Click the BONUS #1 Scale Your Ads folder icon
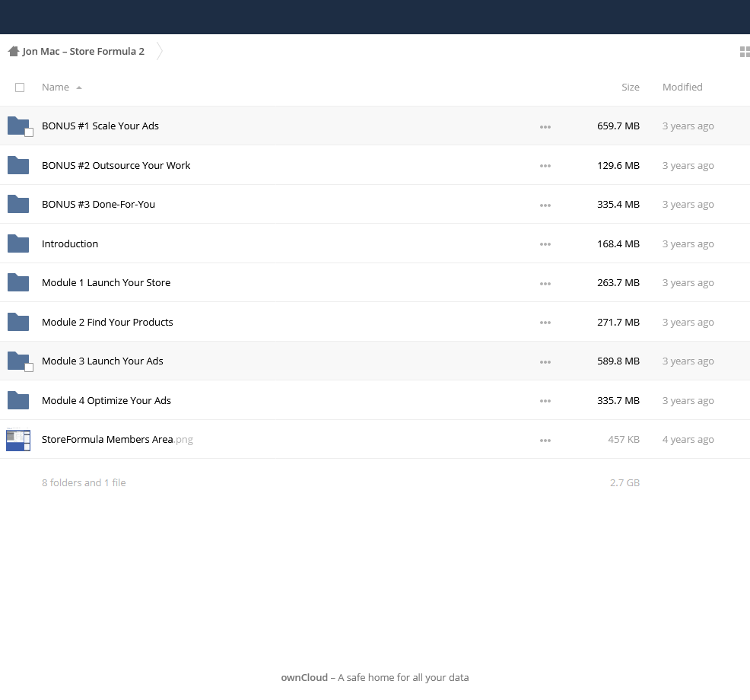 click(18, 126)
